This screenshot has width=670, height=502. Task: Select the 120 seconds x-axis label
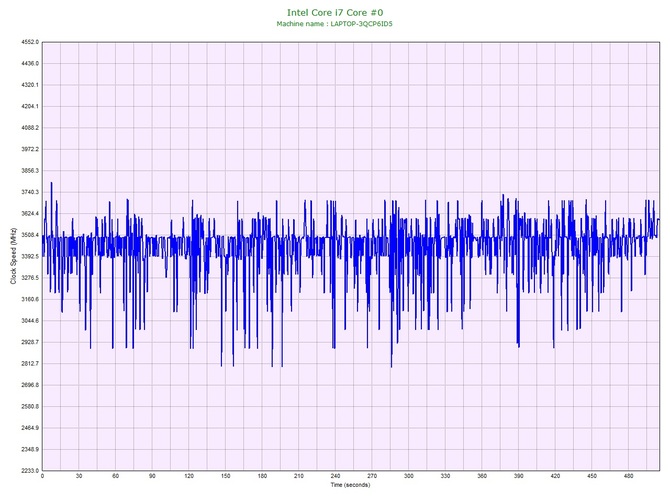click(x=189, y=476)
